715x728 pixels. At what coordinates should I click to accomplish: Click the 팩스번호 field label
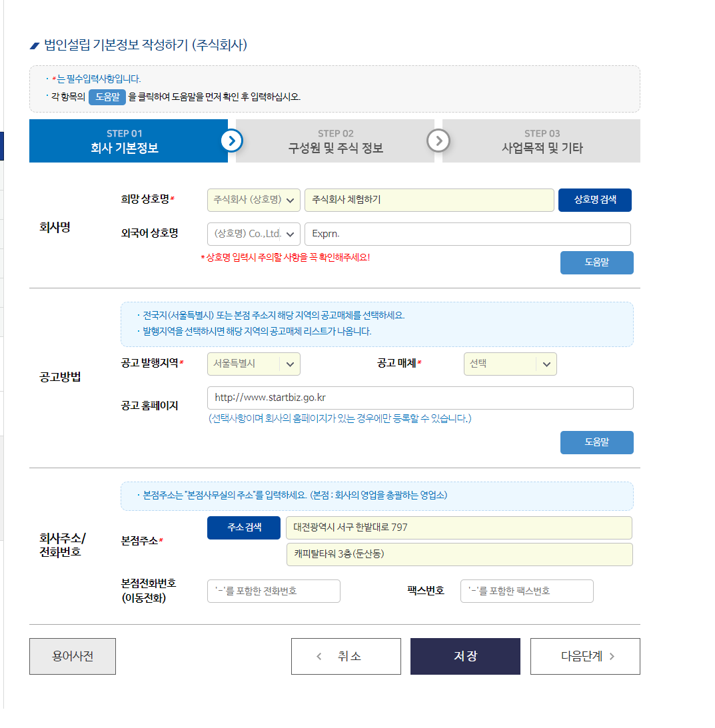[x=426, y=591]
